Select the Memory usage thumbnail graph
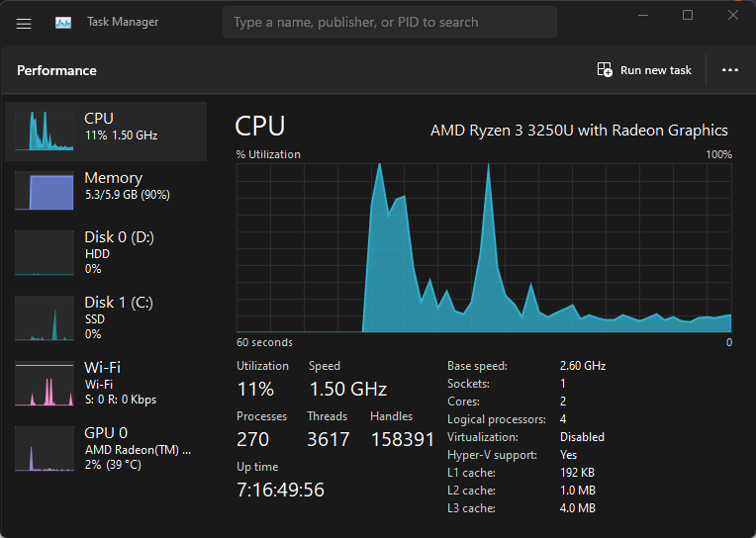 coord(45,191)
